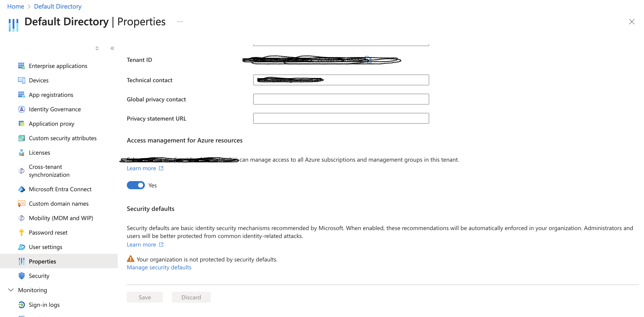Collapse the Monitoring section chevron
The image size is (644, 317).
11,290
